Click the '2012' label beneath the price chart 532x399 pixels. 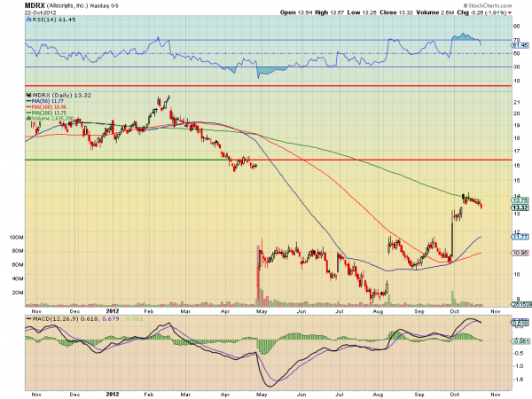pos(113,311)
